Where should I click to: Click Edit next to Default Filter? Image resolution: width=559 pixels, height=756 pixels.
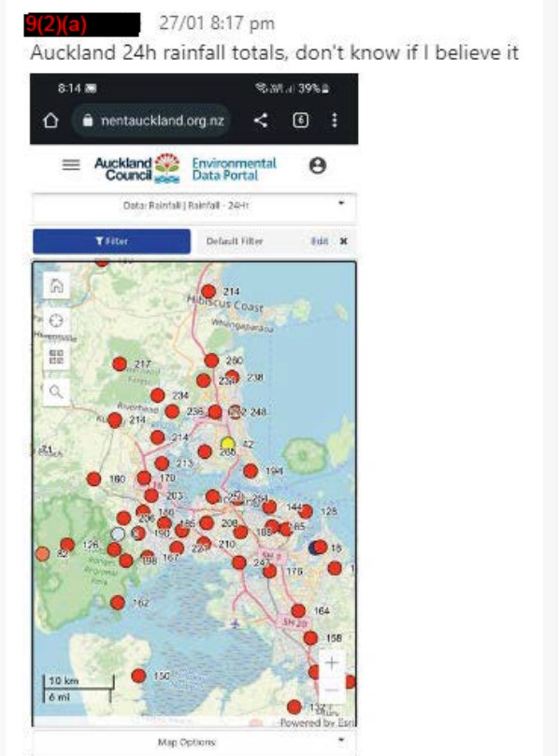click(320, 241)
